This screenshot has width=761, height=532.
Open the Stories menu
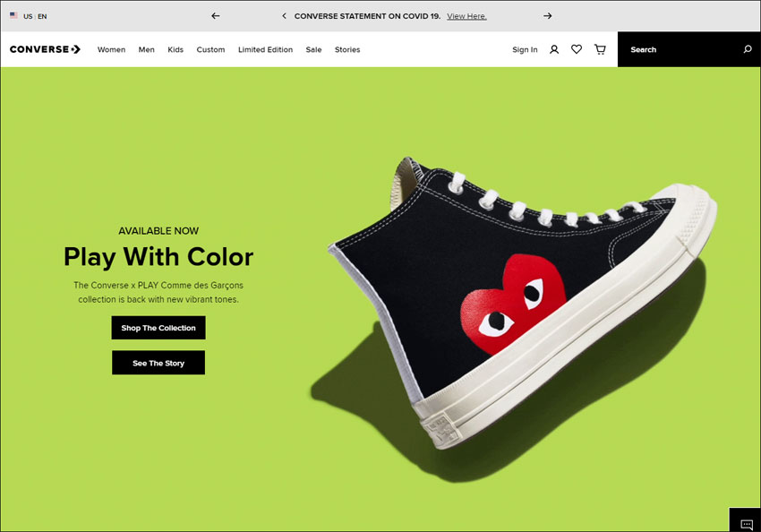347,49
